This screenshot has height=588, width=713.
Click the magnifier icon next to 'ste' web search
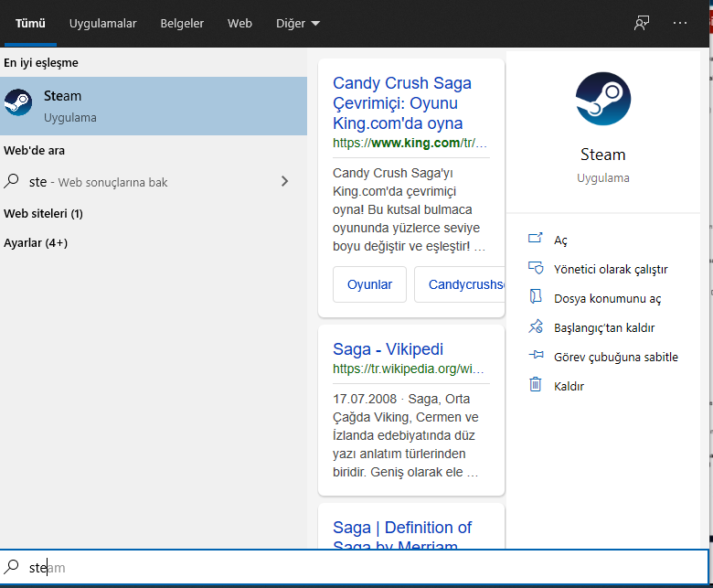pyautogui.click(x=12, y=182)
